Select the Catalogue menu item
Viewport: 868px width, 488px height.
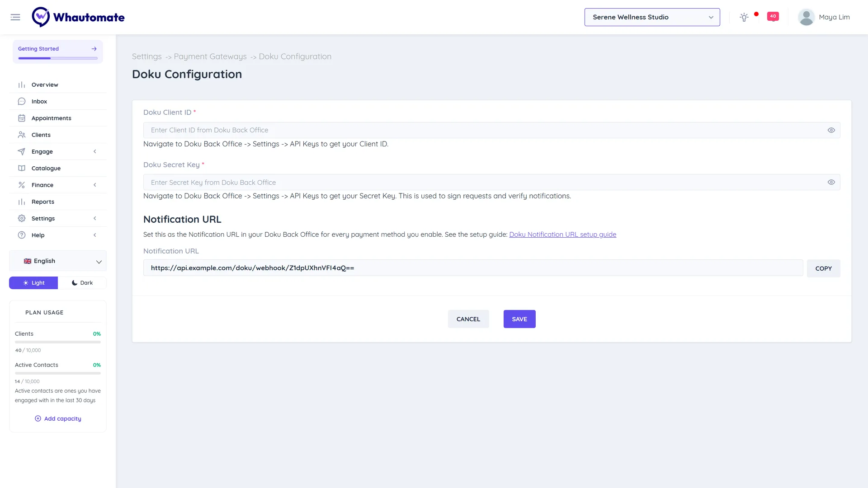click(58, 169)
